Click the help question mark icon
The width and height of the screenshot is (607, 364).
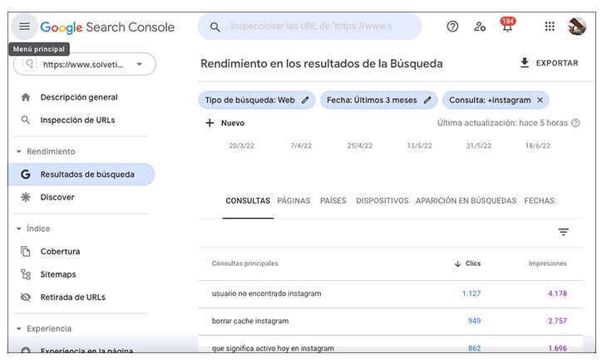[x=452, y=27]
